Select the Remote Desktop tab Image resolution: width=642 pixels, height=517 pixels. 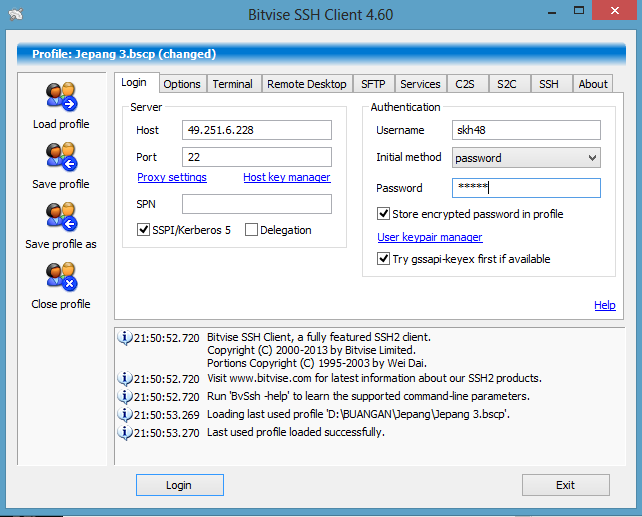(307, 84)
